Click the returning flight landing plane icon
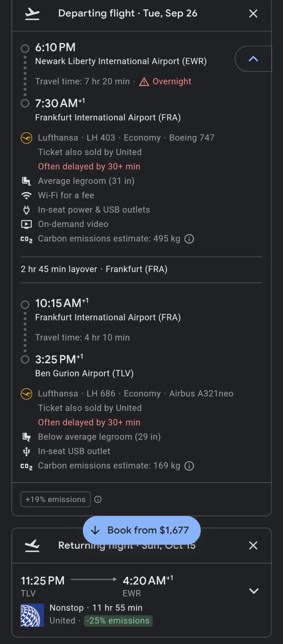This screenshot has width=283, height=644. (32, 546)
